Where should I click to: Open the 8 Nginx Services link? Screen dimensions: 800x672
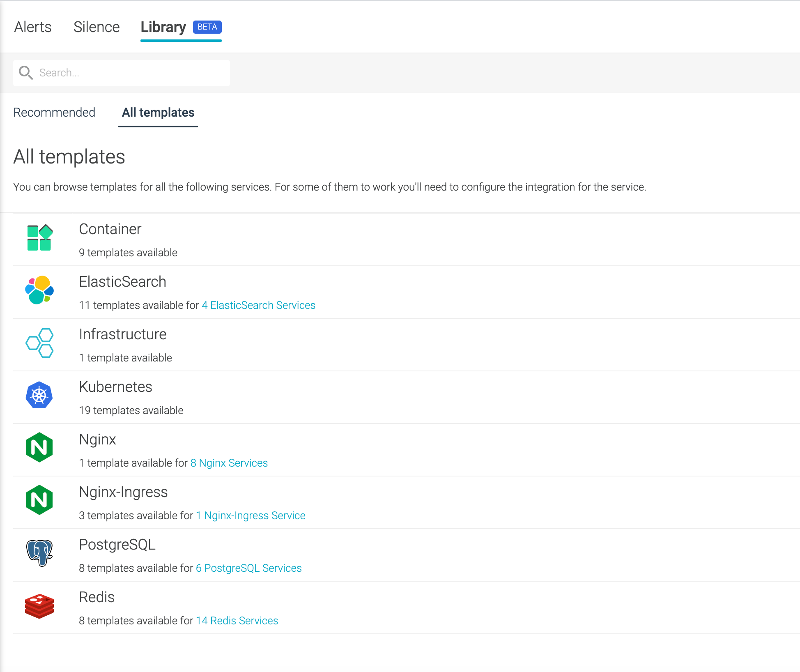tap(229, 463)
